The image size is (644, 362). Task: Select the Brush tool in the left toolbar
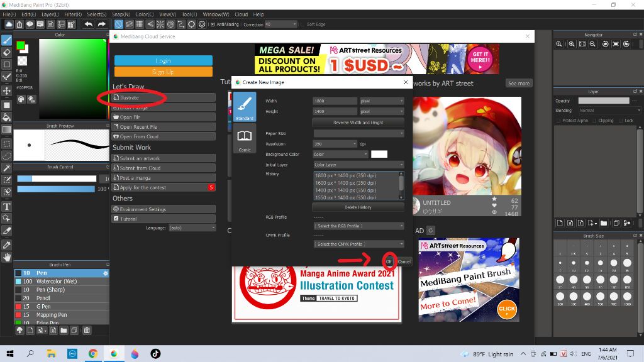coord(6,40)
